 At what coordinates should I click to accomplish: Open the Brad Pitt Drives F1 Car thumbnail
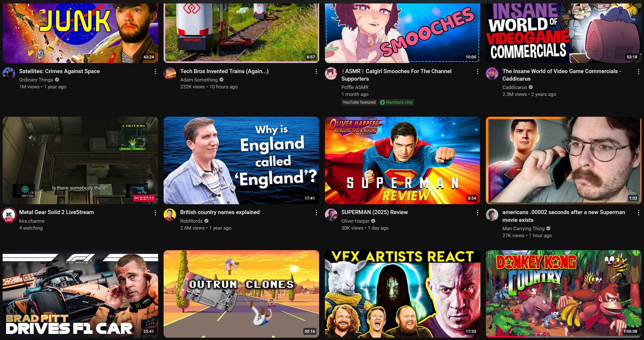click(x=80, y=294)
